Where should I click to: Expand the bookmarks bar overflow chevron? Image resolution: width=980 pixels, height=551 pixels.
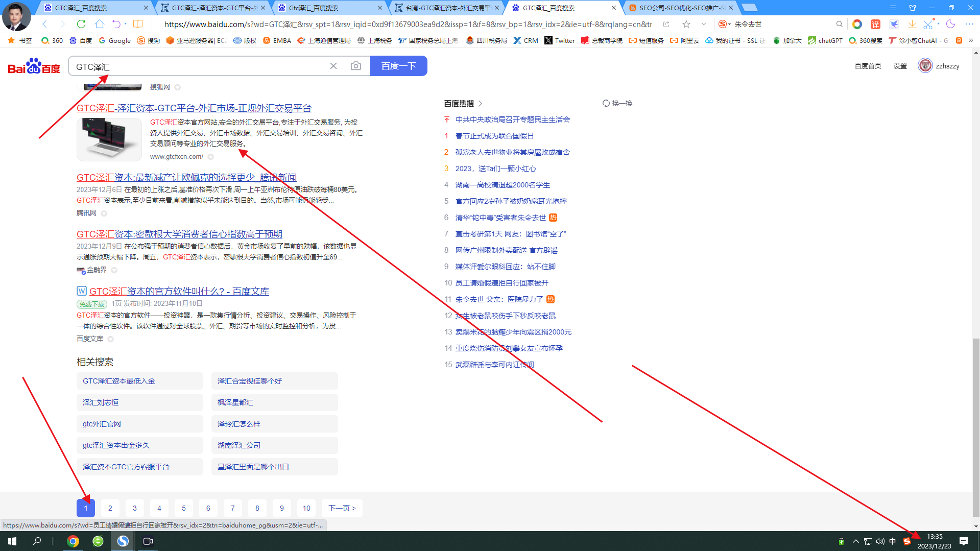971,40
